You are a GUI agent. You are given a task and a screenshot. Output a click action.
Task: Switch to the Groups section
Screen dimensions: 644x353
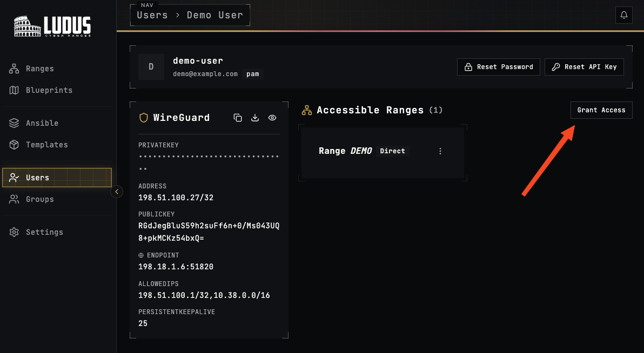click(41, 199)
